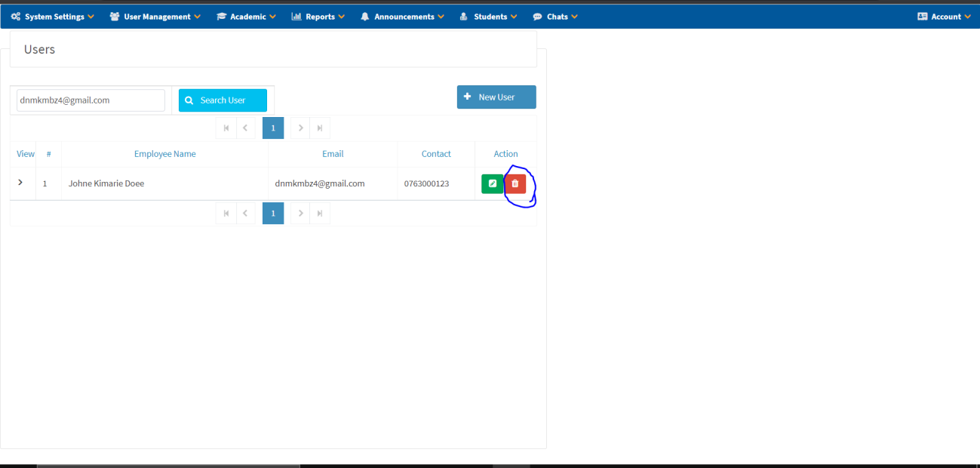Open the Reports menu
Screen dimensions: 980x468
pyautogui.click(x=318, y=17)
